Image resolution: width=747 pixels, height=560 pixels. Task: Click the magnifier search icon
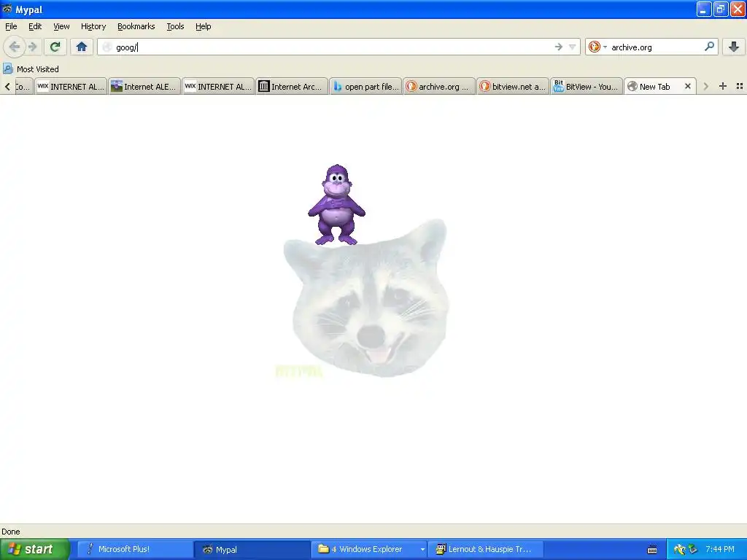(x=709, y=47)
